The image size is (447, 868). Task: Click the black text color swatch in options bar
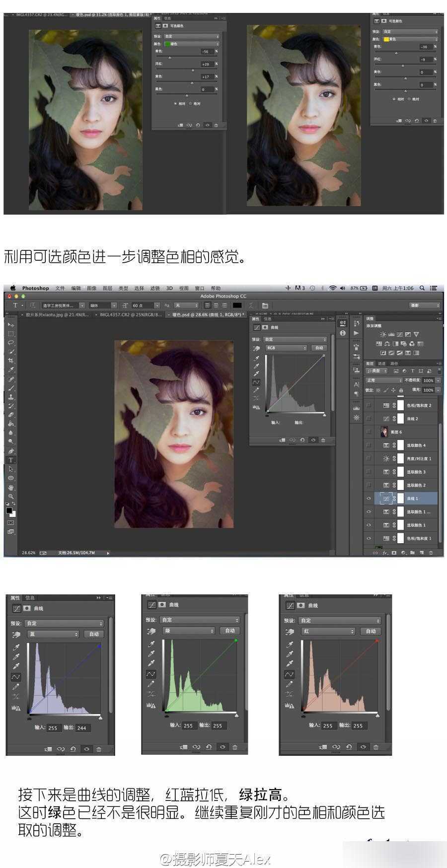[x=237, y=305]
